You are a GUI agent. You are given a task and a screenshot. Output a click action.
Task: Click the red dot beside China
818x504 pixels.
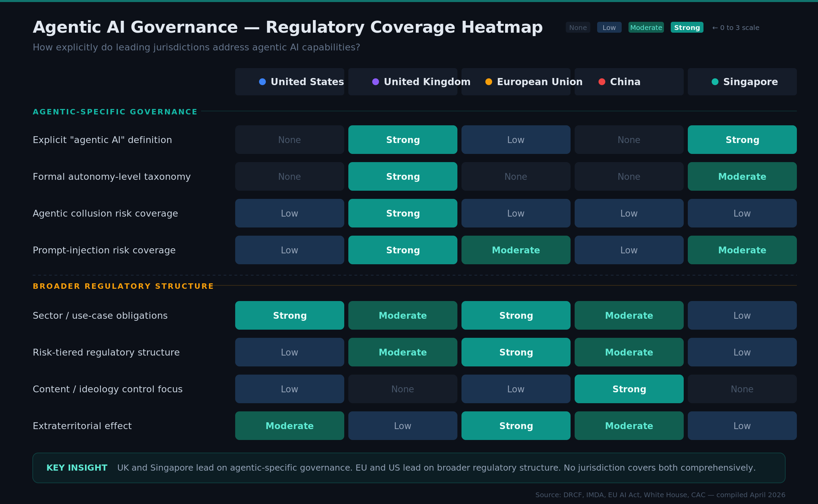(x=602, y=82)
